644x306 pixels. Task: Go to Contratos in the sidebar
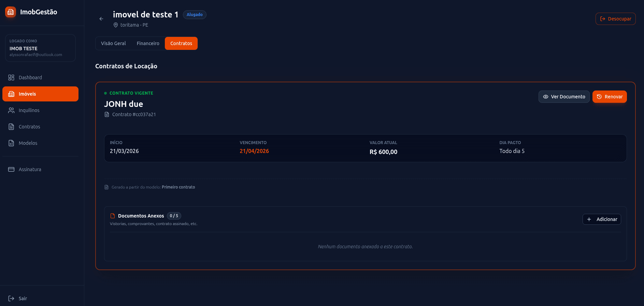(x=29, y=127)
